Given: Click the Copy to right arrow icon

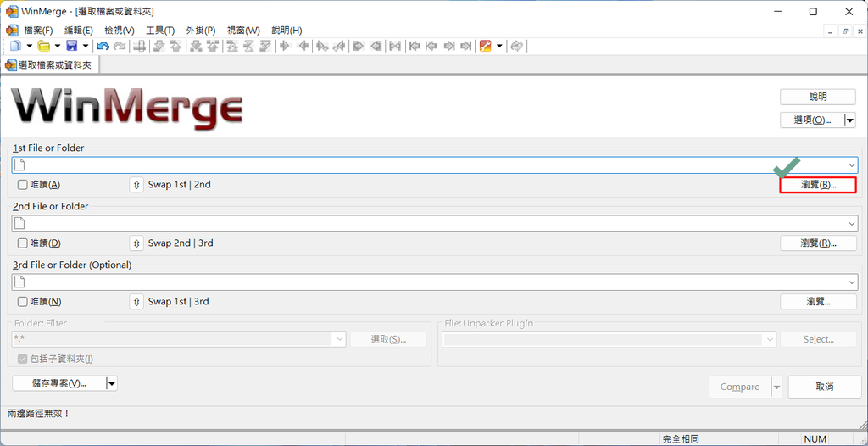Looking at the screenshot, I should [285, 46].
